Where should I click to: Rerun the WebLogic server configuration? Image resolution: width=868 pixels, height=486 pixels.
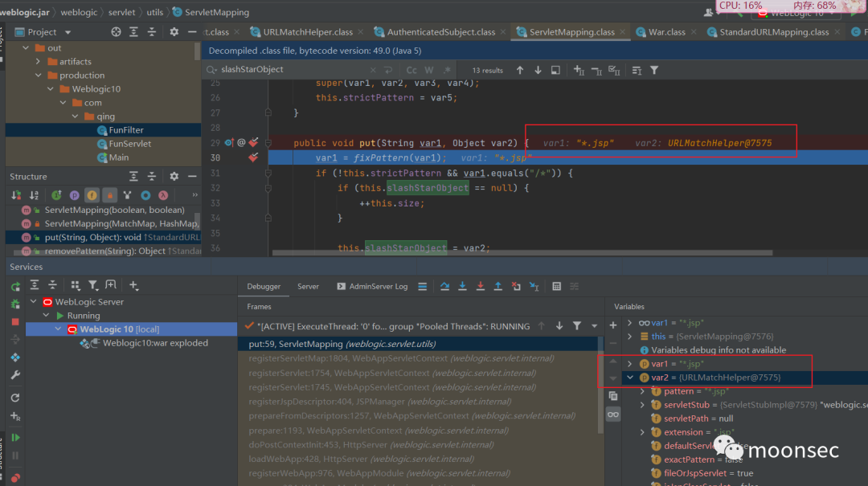click(x=15, y=286)
